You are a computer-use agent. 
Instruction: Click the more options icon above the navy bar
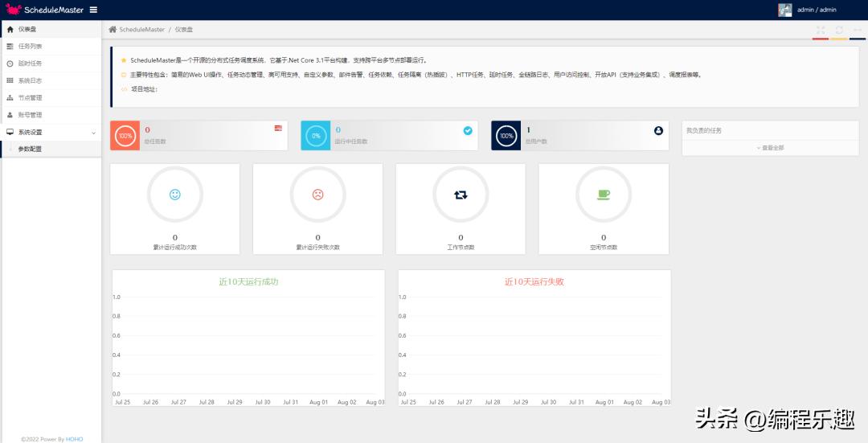click(x=858, y=30)
